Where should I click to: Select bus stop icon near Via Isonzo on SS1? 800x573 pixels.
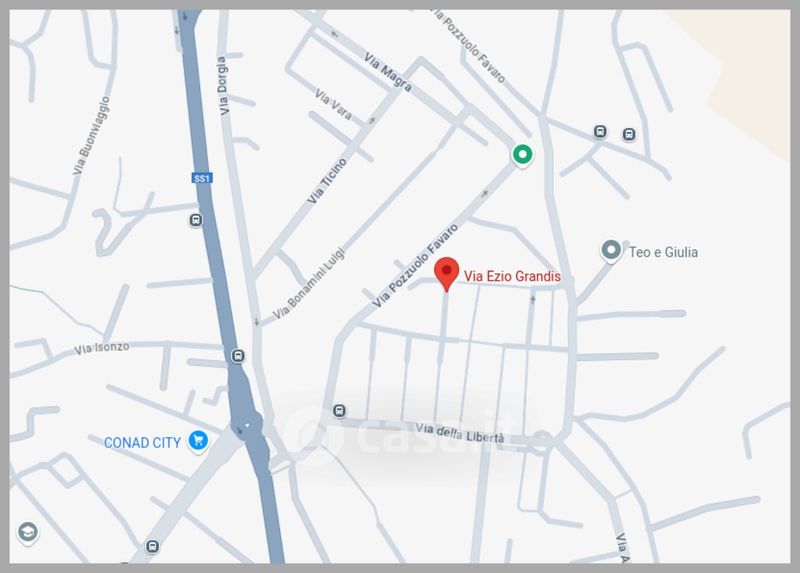click(238, 356)
